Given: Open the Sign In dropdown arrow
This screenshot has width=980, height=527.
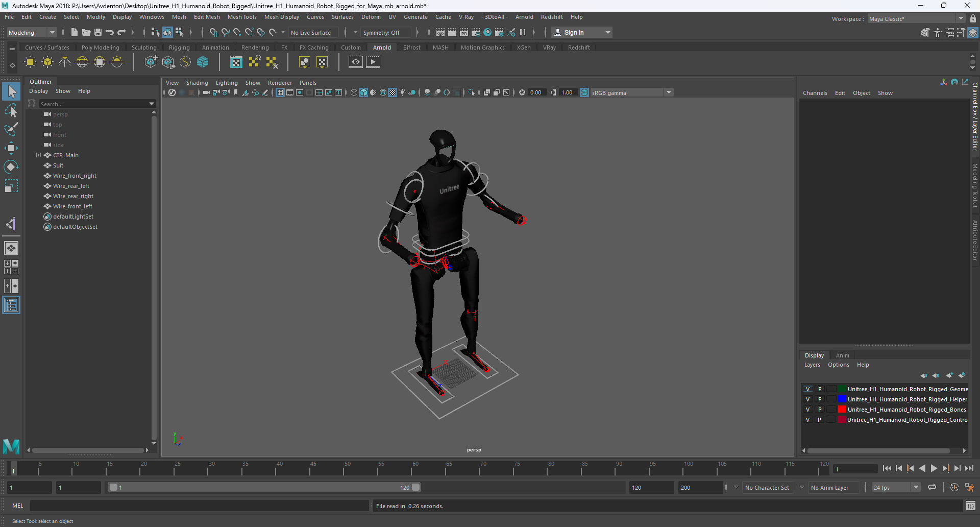Looking at the screenshot, I should click(607, 32).
